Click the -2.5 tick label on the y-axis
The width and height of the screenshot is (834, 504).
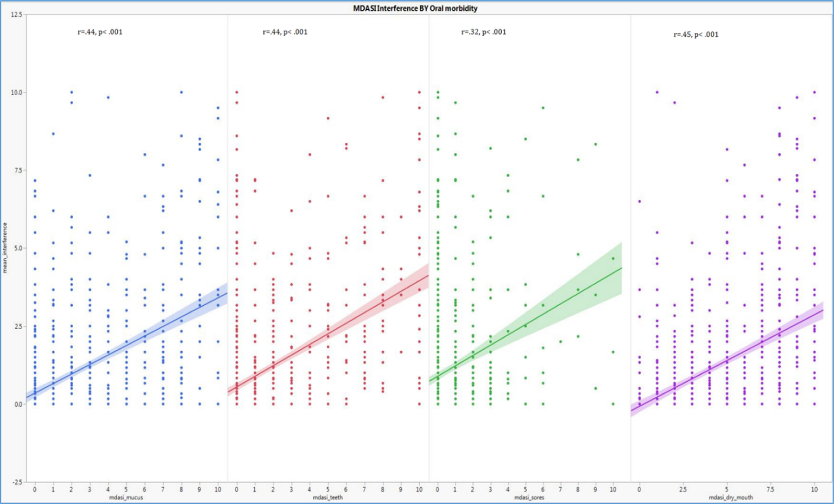[x=16, y=482]
